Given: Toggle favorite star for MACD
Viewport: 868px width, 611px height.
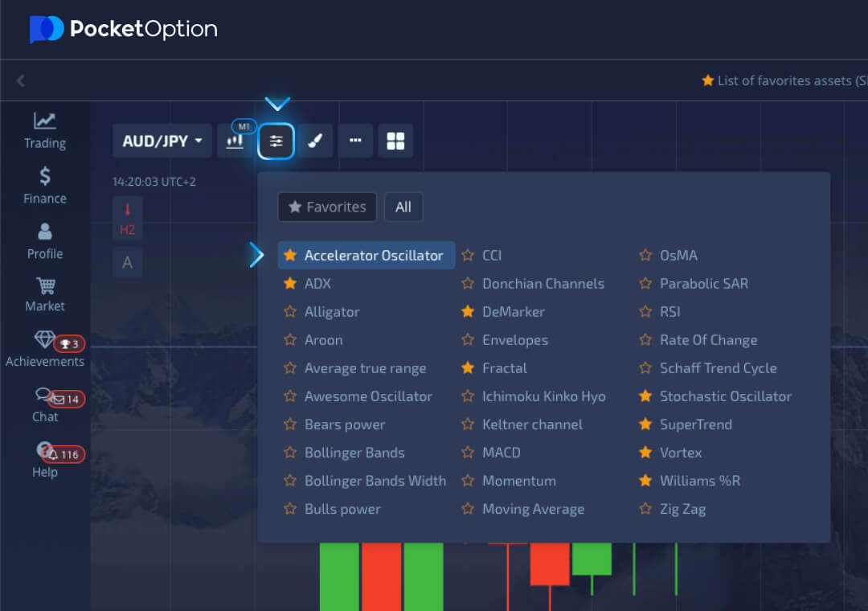Looking at the screenshot, I should tap(468, 453).
